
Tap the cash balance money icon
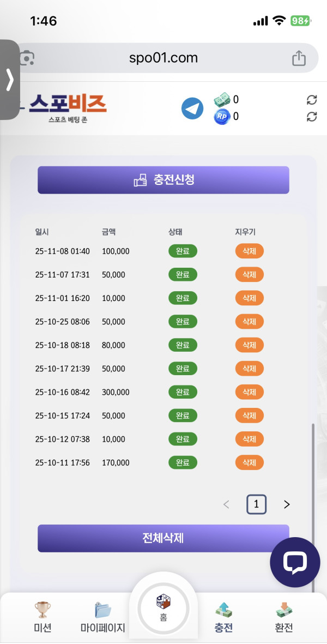(222, 99)
